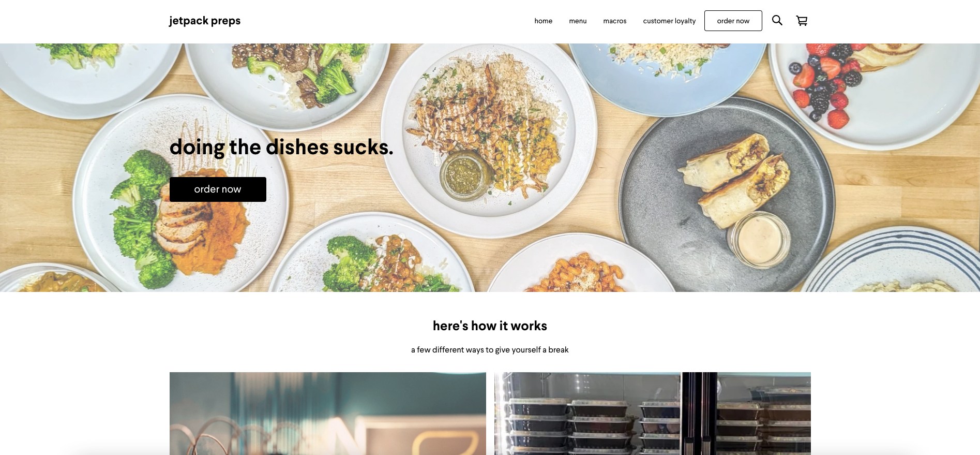Select the stacked meal containers photo
The height and width of the screenshot is (455, 980).
point(652,414)
